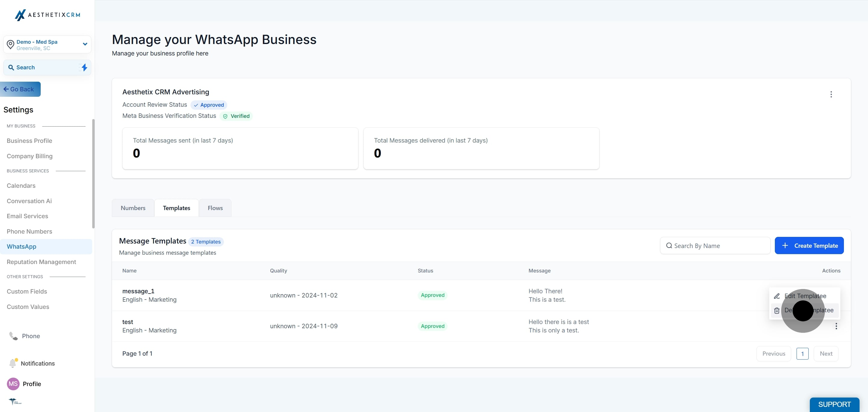Click the Approved review status badge

click(209, 105)
